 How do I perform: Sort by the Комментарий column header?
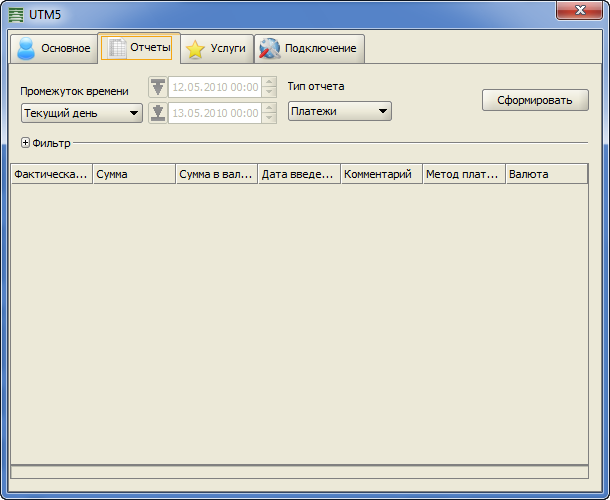pyautogui.click(x=381, y=174)
